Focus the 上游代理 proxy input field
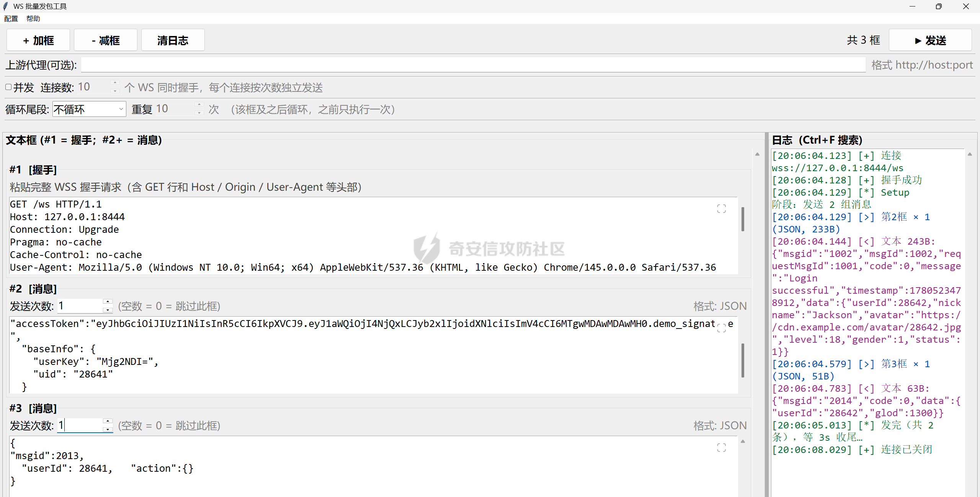 473,65
